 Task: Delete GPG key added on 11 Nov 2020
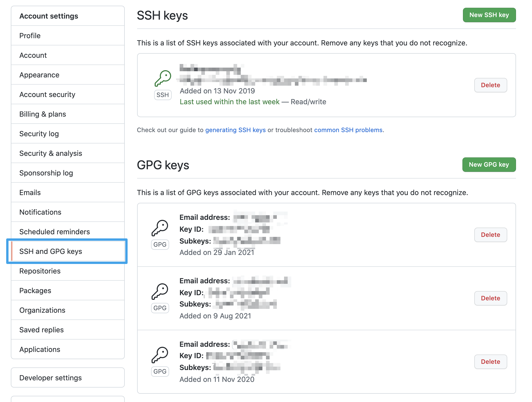tap(490, 362)
